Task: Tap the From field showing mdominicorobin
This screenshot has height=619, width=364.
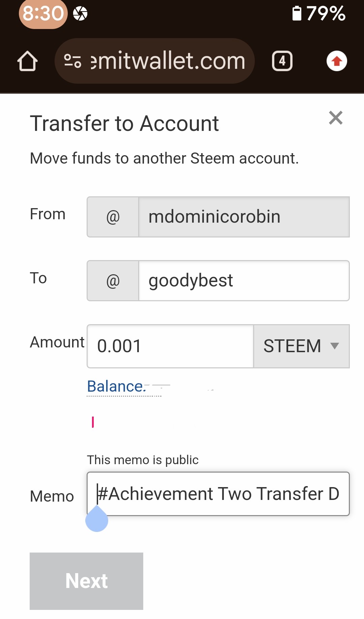Action: [x=244, y=217]
